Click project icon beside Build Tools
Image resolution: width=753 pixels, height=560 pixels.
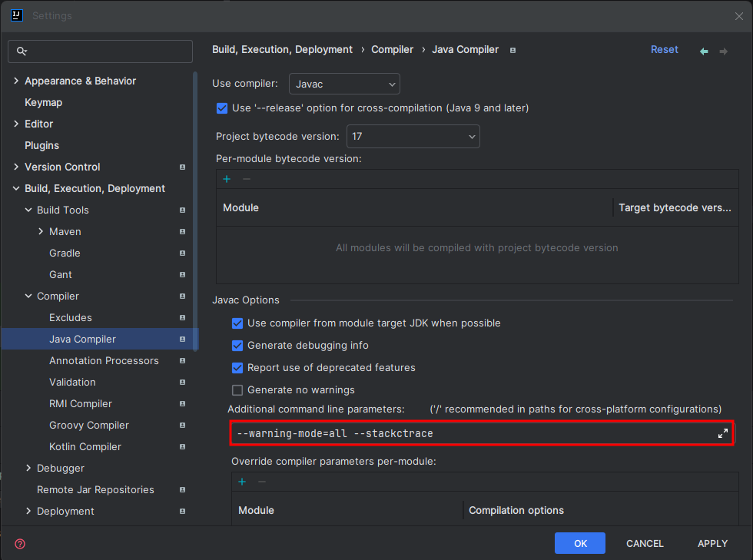[183, 210]
